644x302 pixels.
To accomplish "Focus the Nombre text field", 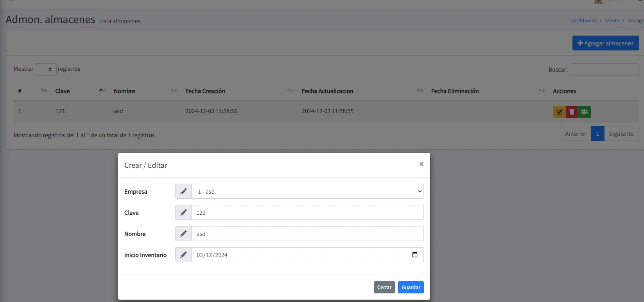I will coord(307,234).
